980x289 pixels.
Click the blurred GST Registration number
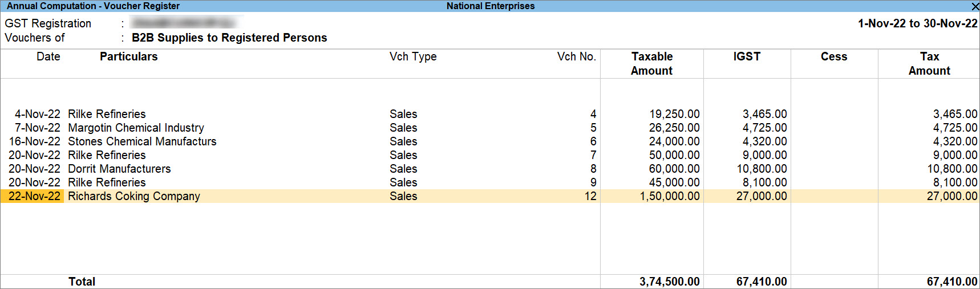coord(183,23)
